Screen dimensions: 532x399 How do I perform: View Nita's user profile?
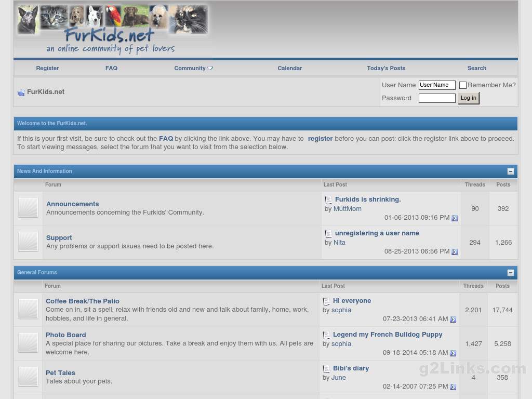pyautogui.click(x=339, y=243)
